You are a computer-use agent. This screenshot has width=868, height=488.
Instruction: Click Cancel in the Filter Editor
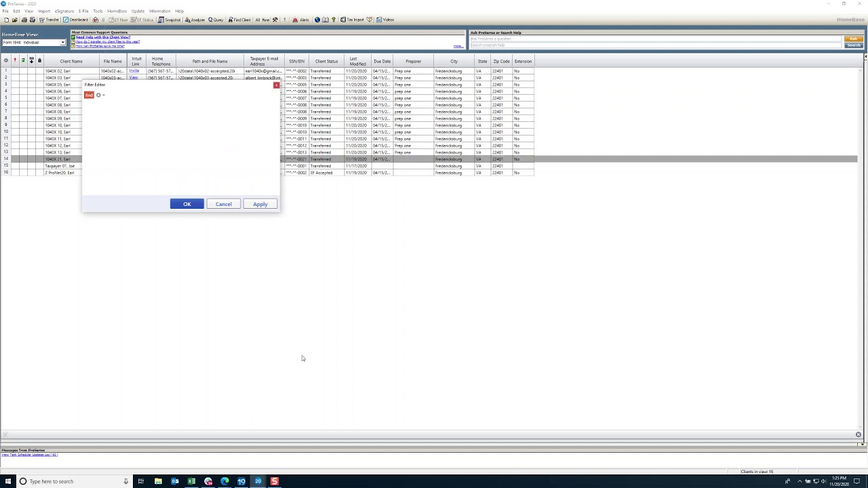pos(224,204)
